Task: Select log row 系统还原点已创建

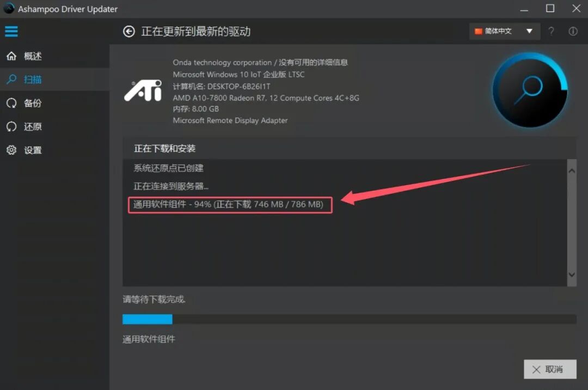Action: point(168,168)
